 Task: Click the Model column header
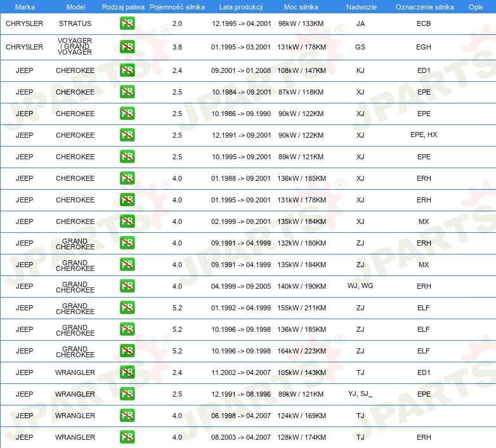pos(75,7)
